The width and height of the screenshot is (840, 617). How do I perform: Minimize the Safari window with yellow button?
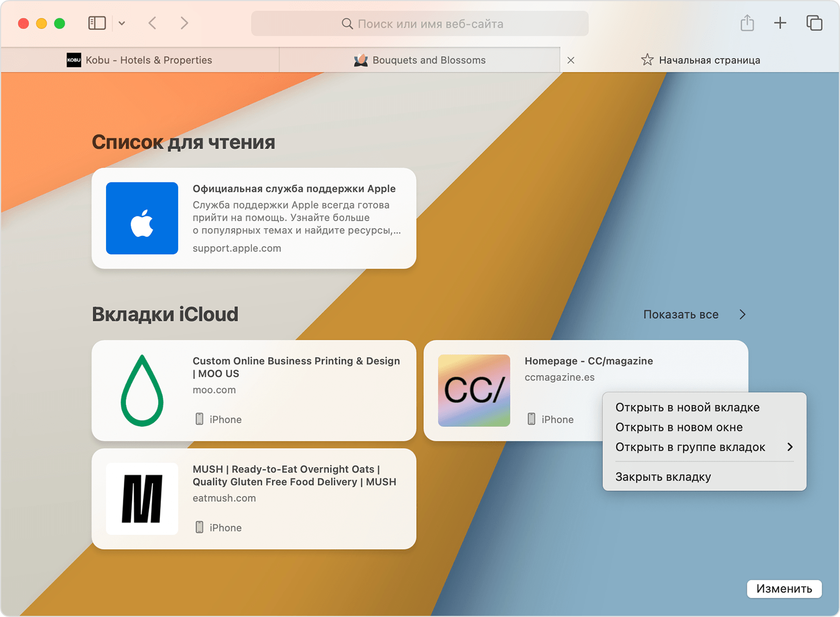pyautogui.click(x=41, y=23)
